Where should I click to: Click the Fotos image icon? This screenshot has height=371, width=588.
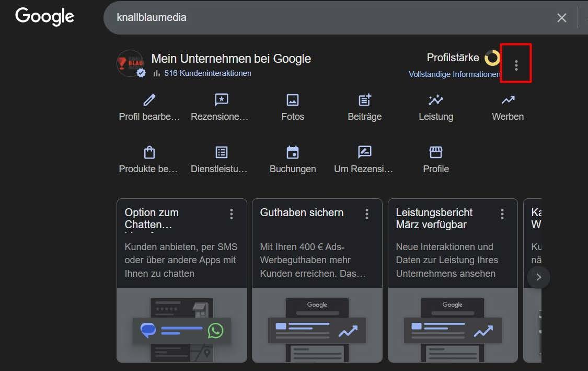(x=293, y=100)
